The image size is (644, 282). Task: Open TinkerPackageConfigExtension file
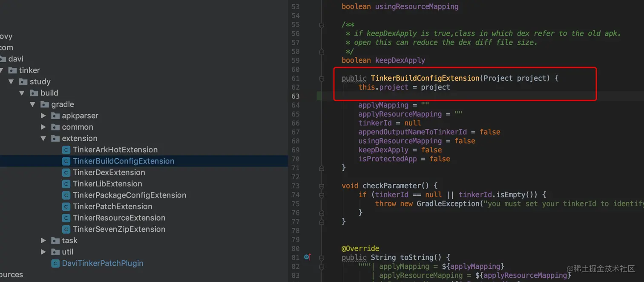point(129,195)
